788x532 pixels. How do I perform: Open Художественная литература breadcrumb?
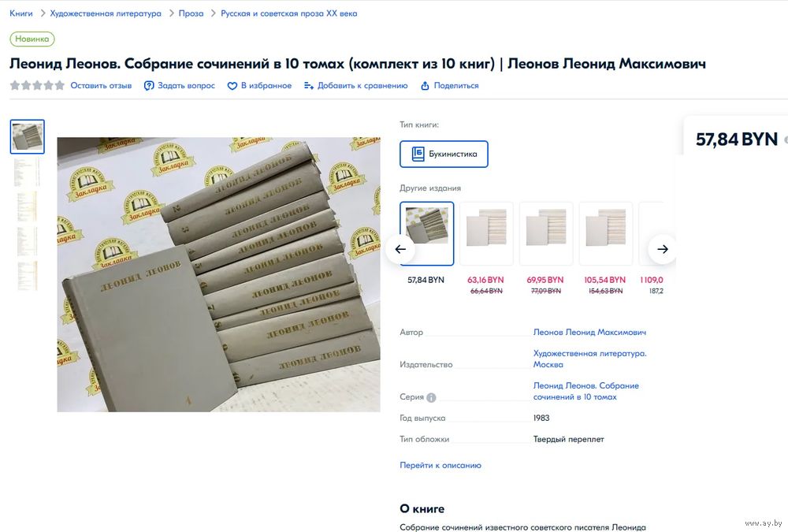pos(106,13)
